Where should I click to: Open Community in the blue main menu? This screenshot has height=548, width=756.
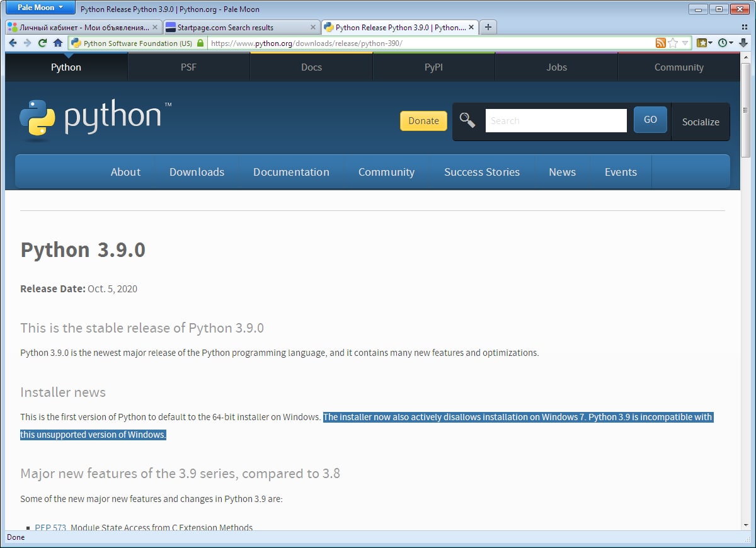(x=386, y=172)
